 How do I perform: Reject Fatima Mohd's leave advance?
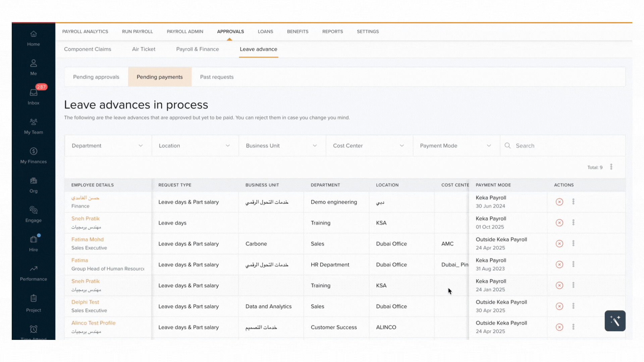(x=559, y=244)
